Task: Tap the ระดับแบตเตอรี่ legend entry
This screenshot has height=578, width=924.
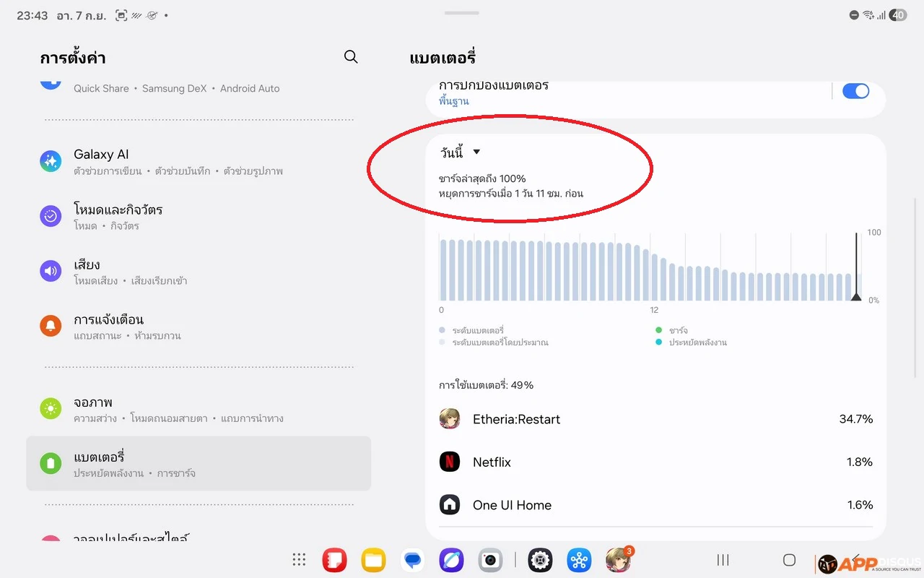Action: tap(471, 330)
